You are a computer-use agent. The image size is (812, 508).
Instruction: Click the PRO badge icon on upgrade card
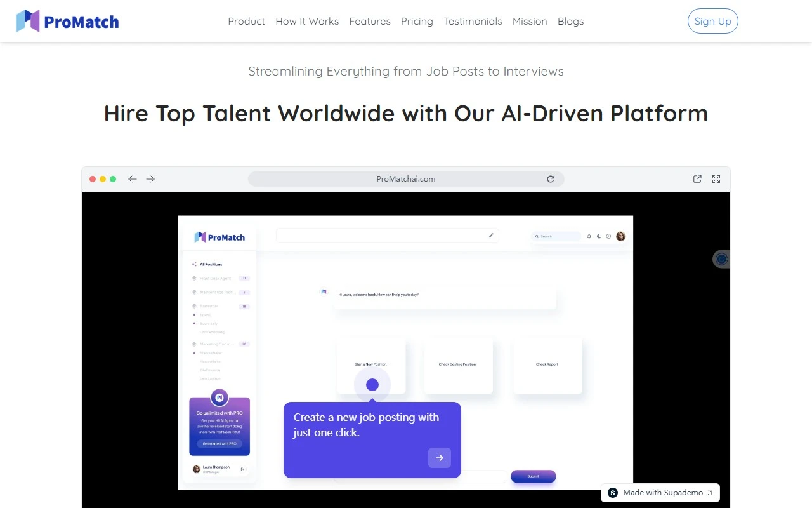tap(219, 398)
